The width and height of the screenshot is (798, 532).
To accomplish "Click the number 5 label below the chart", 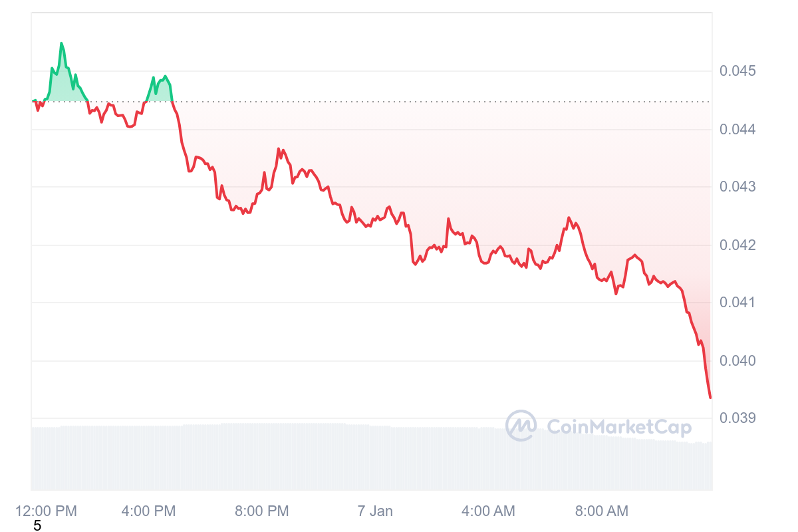I will pyautogui.click(x=37, y=526).
